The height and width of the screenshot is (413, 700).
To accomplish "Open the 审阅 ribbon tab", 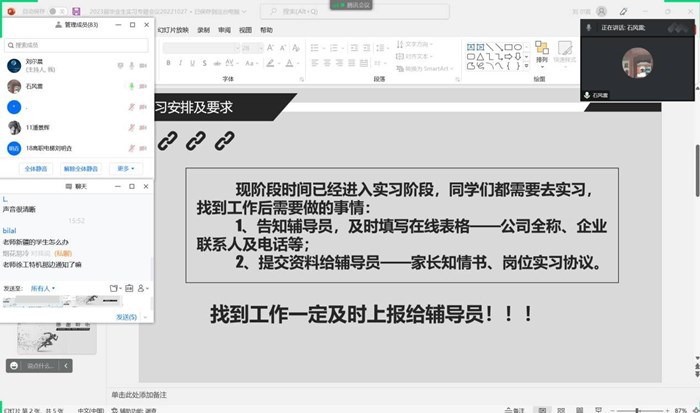I will [223, 30].
